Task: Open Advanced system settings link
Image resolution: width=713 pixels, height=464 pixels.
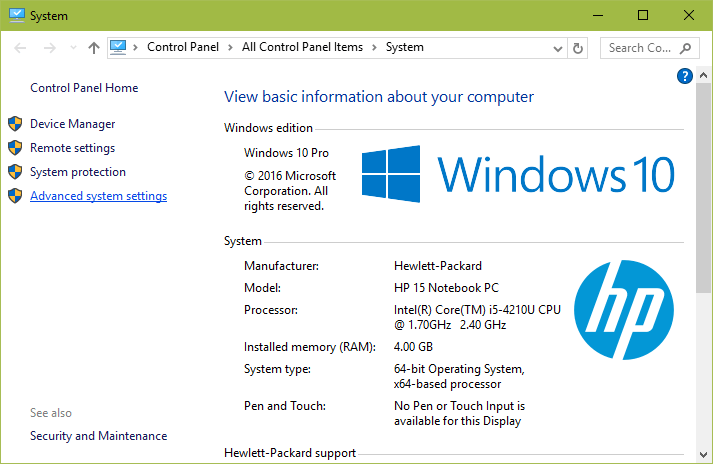Action: pyautogui.click(x=99, y=196)
